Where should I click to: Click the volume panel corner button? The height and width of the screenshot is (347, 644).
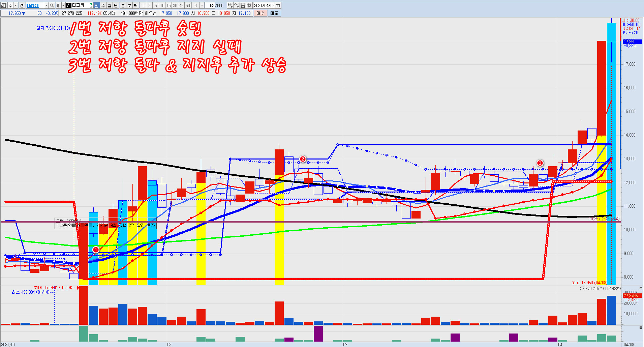[641, 288]
